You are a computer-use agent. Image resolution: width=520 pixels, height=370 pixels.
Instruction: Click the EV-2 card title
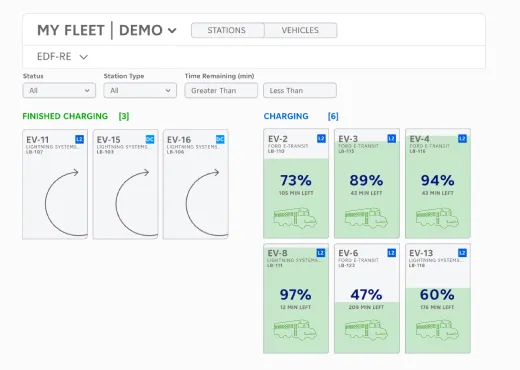pos(278,138)
